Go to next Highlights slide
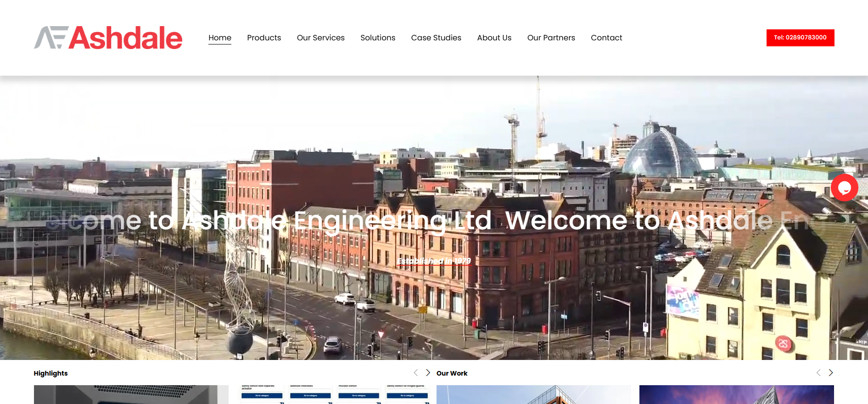Image resolution: width=868 pixels, height=404 pixels. (x=428, y=373)
